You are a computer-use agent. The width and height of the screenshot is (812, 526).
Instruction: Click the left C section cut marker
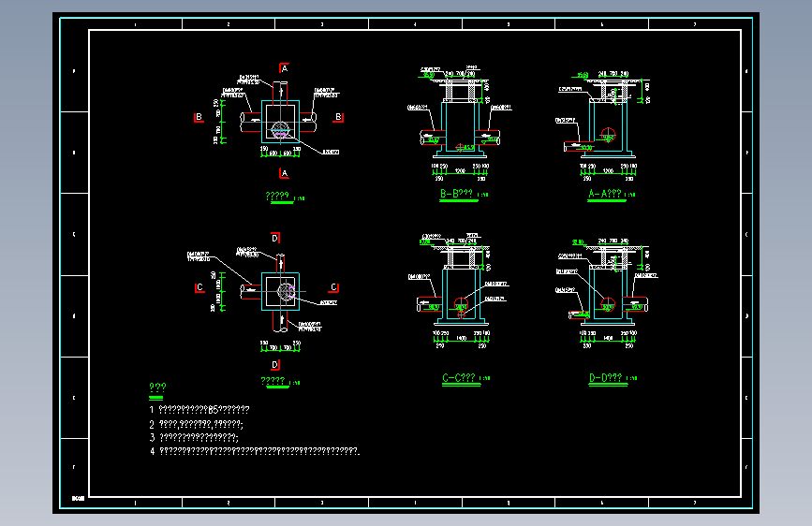tap(199, 287)
